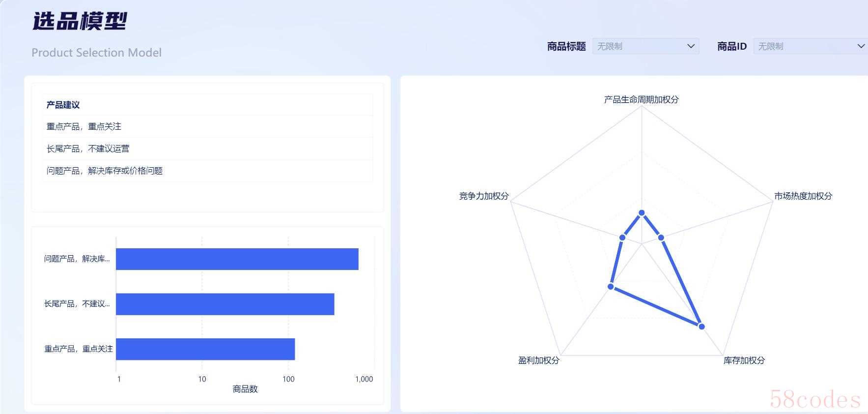Click the 库存加权分 radar axis label
The height and width of the screenshot is (414, 868).
pyautogui.click(x=744, y=360)
